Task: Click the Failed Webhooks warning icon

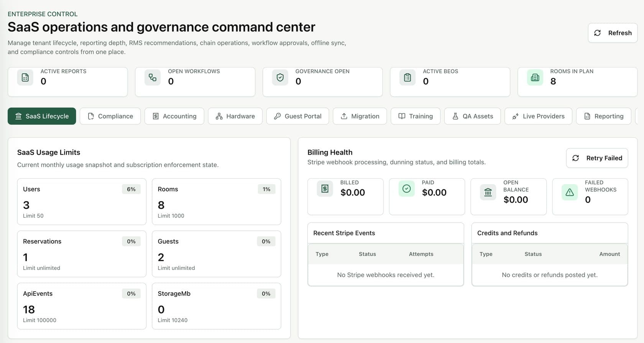Action: point(570,192)
